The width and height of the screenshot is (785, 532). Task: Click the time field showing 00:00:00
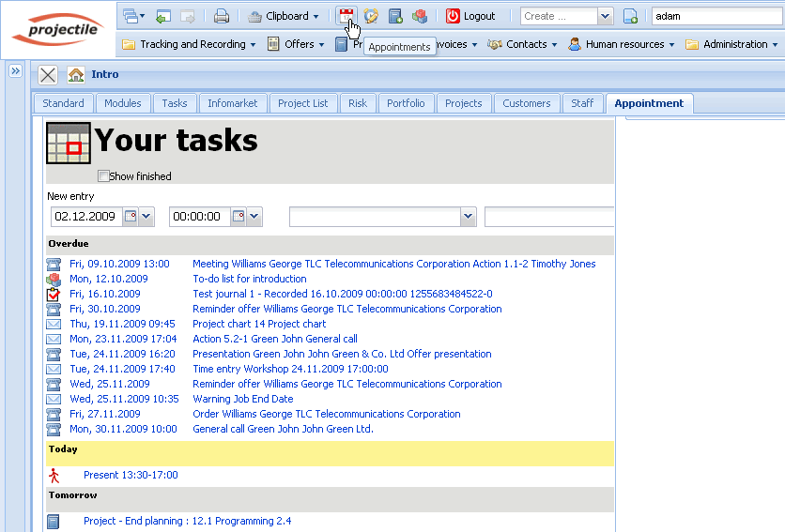click(x=199, y=217)
